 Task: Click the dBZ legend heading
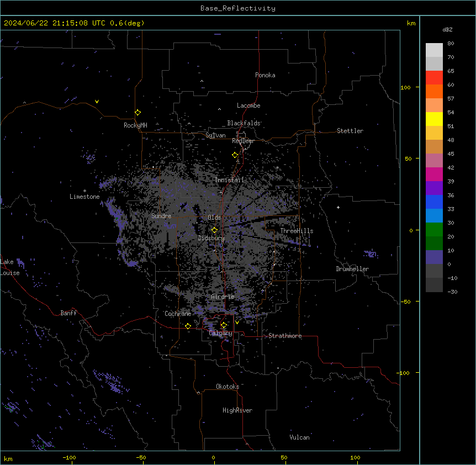447,30
